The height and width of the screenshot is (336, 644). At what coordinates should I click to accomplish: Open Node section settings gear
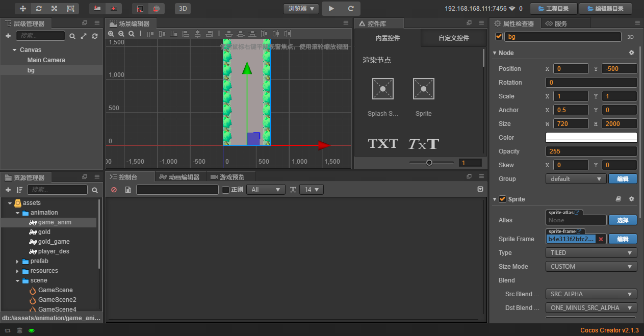pyautogui.click(x=631, y=53)
